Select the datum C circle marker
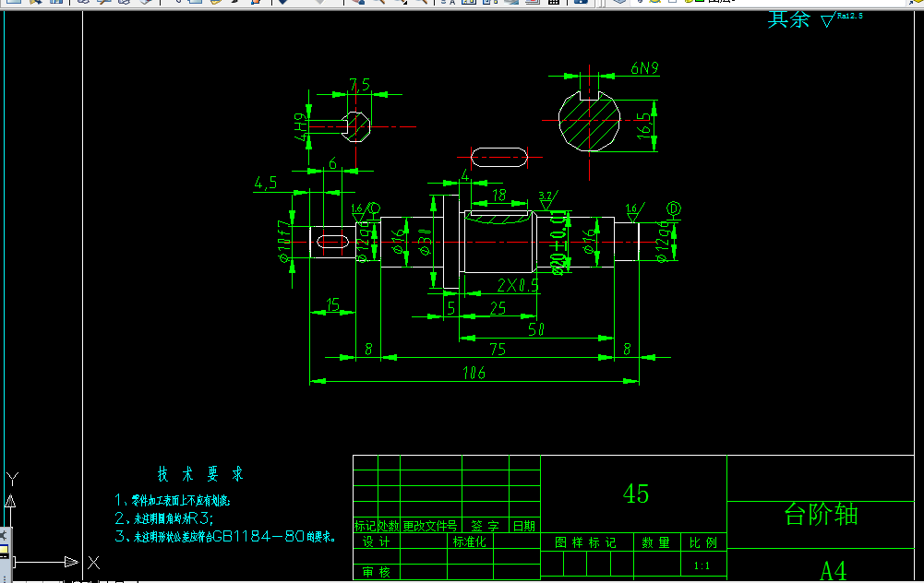Image resolution: width=924 pixels, height=583 pixels. click(x=374, y=208)
